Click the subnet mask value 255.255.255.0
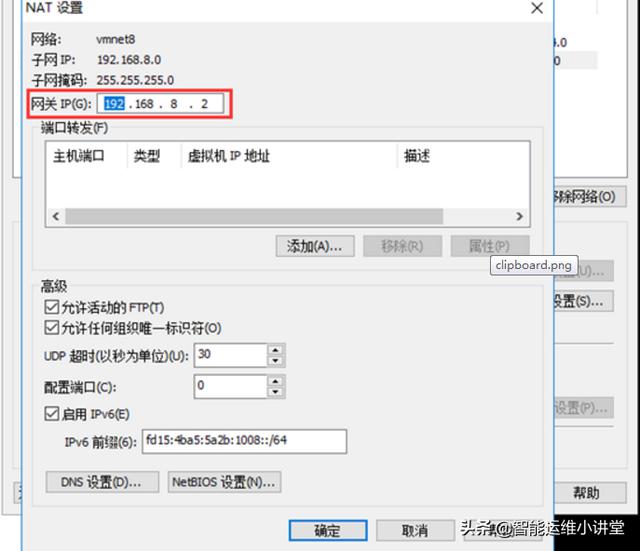 pyautogui.click(x=135, y=80)
